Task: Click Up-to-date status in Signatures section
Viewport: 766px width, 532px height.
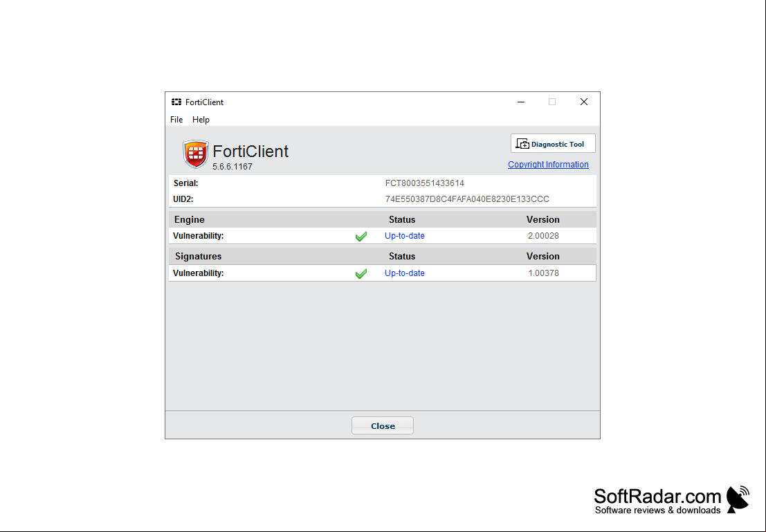Action: [x=405, y=273]
